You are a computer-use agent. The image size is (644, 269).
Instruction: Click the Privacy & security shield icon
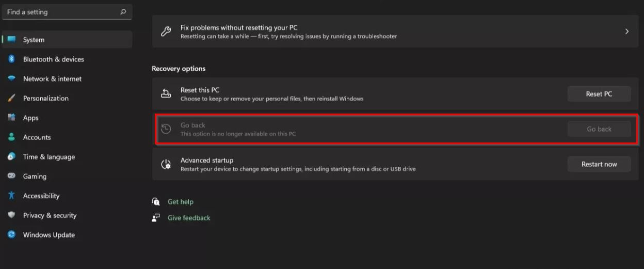click(11, 215)
